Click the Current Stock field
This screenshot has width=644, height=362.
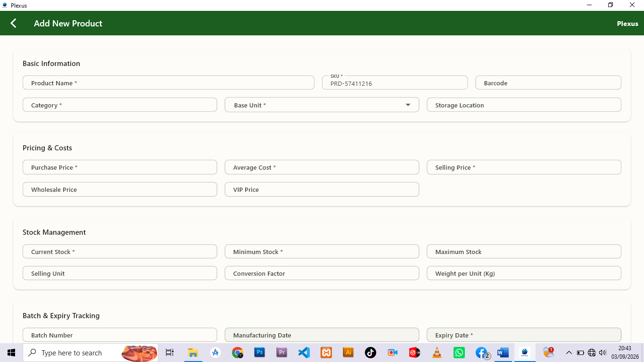pyautogui.click(x=120, y=251)
